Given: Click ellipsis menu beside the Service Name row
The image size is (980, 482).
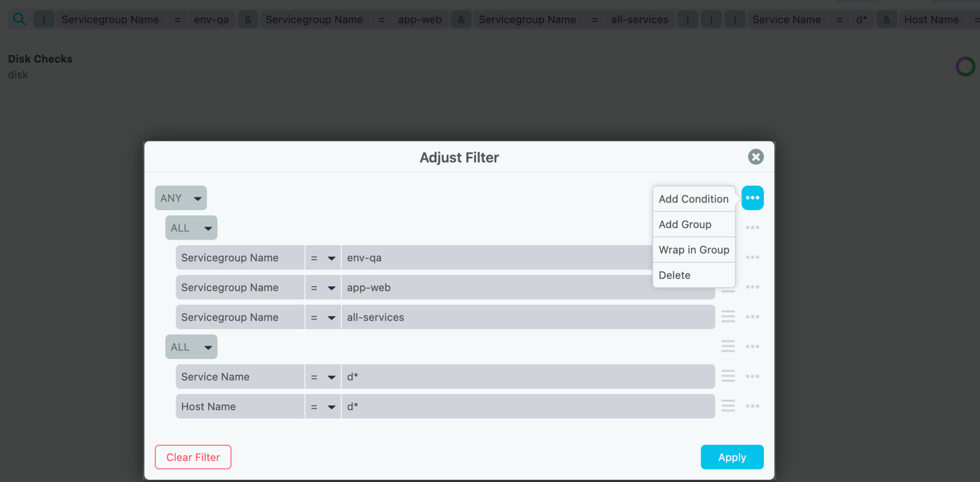Looking at the screenshot, I should click(x=752, y=376).
